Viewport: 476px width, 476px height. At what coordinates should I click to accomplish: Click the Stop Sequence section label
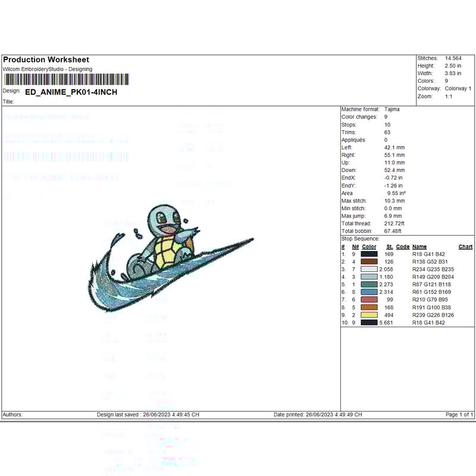pos(360,239)
